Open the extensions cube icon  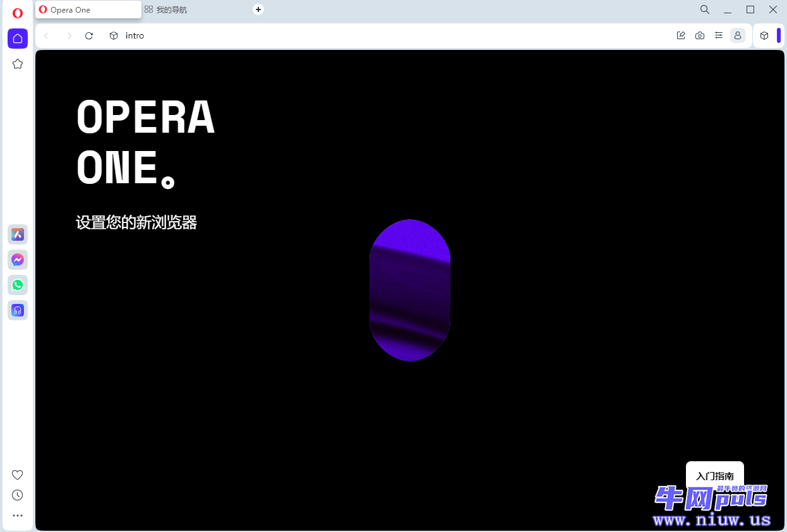[764, 35]
